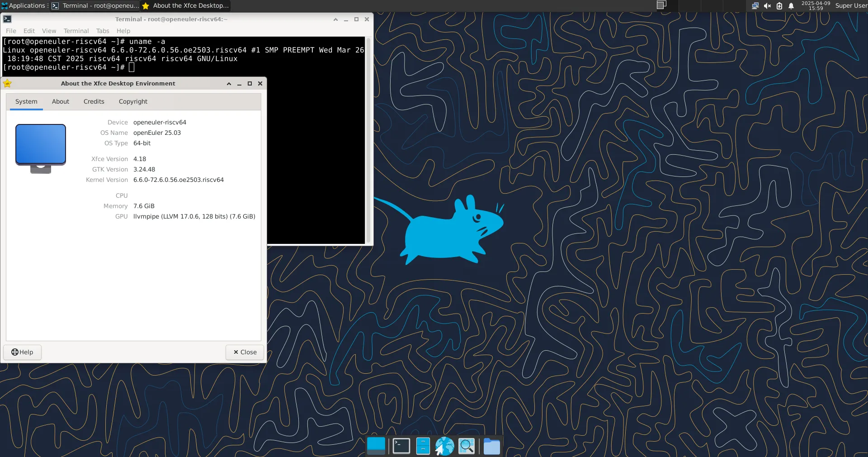Open the View menu in Terminal
Image resolution: width=868 pixels, height=457 pixels.
[x=49, y=31]
